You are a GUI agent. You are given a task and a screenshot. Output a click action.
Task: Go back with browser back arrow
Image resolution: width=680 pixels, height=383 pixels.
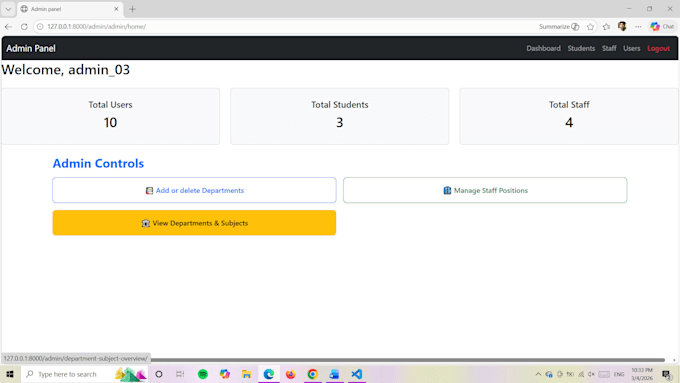point(8,26)
